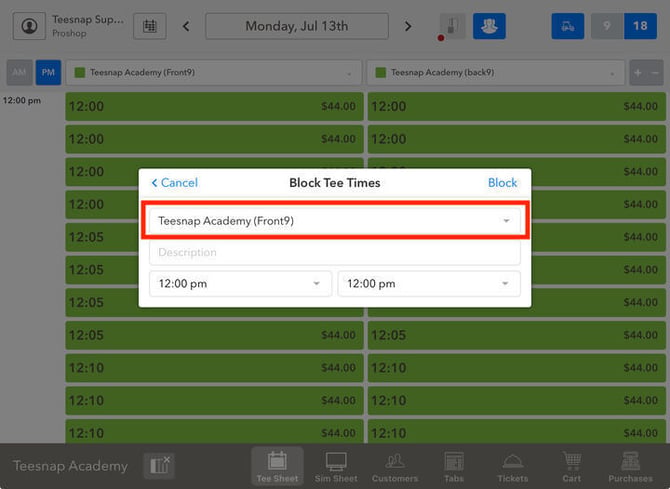This screenshot has height=489, width=670.
Task: Click the players group icon button
Action: (489, 26)
